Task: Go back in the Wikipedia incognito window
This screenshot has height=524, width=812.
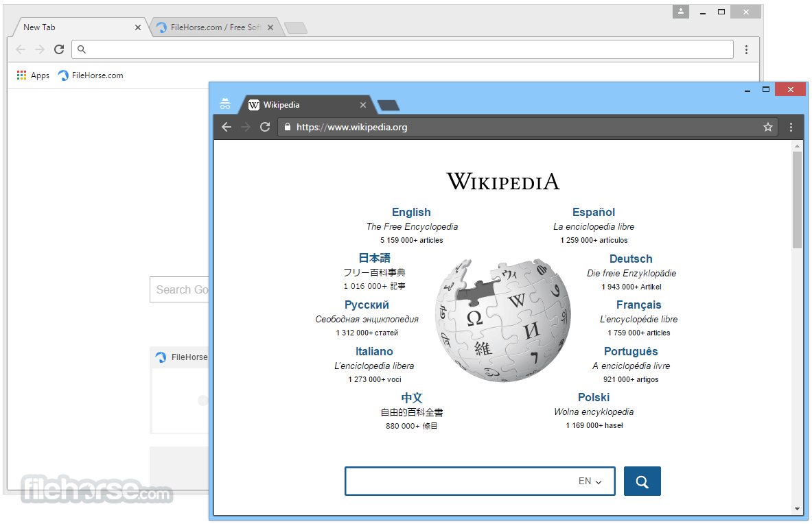Action: point(227,128)
